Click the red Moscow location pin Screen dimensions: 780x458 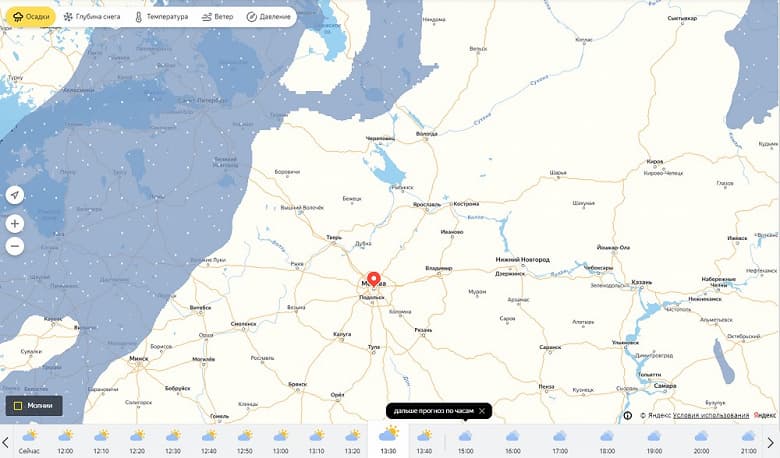click(374, 279)
